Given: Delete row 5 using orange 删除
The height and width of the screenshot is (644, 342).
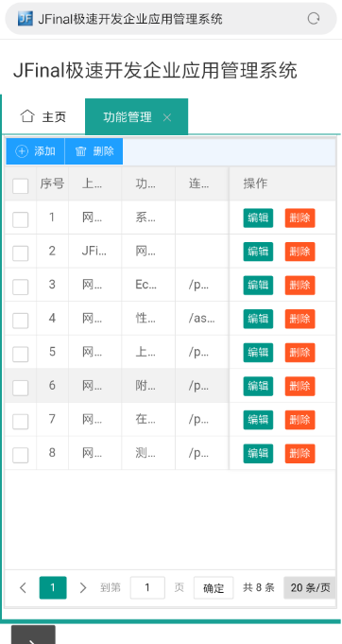Looking at the screenshot, I should click(x=300, y=353).
